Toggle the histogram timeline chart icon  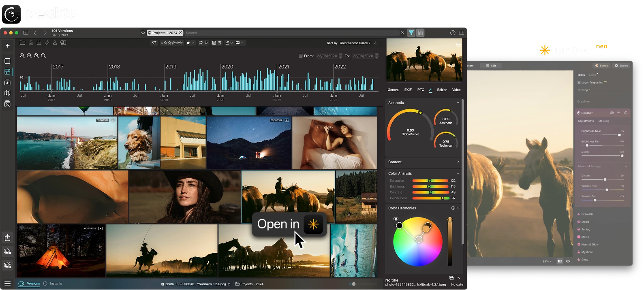point(420,33)
